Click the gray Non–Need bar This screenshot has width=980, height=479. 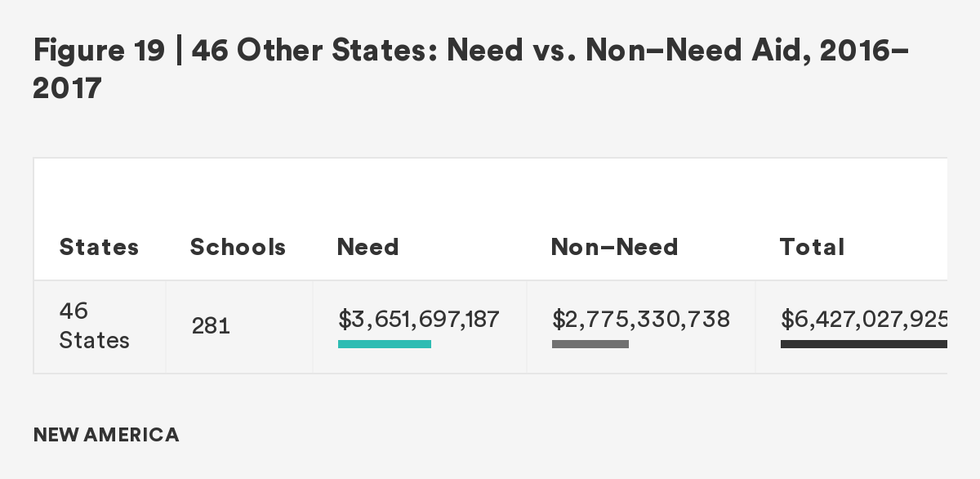click(590, 344)
